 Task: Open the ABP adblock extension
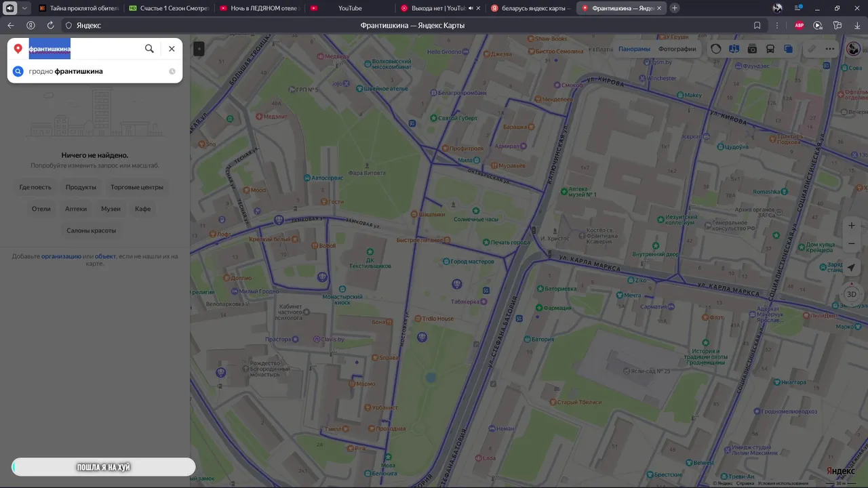pyautogui.click(x=800, y=25)
